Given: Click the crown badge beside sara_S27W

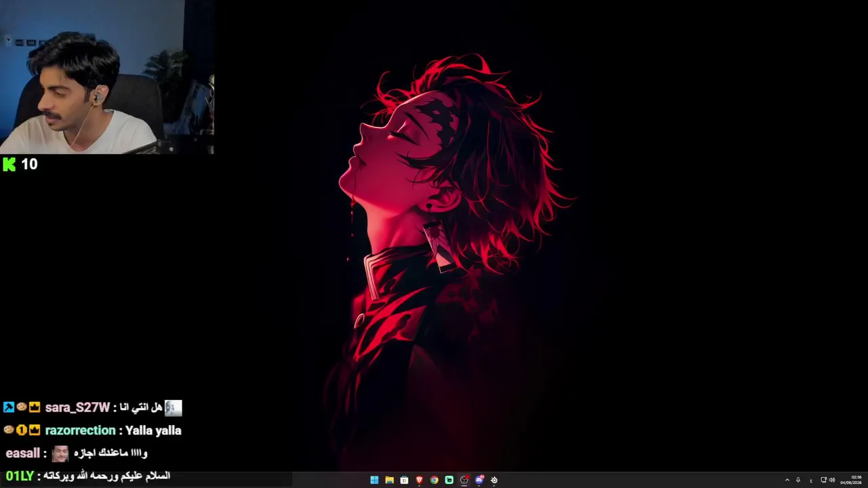Looking at the screenshot, I should (x=35, y=407).
